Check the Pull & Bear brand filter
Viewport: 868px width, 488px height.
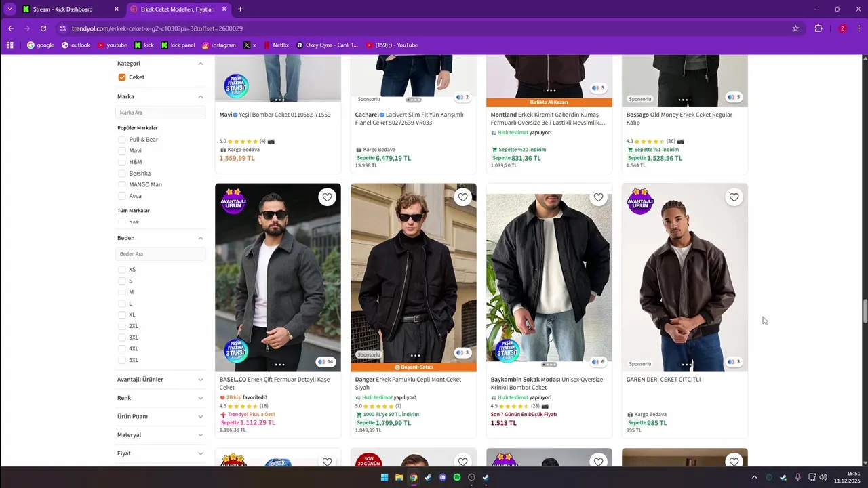click(122, 140)
